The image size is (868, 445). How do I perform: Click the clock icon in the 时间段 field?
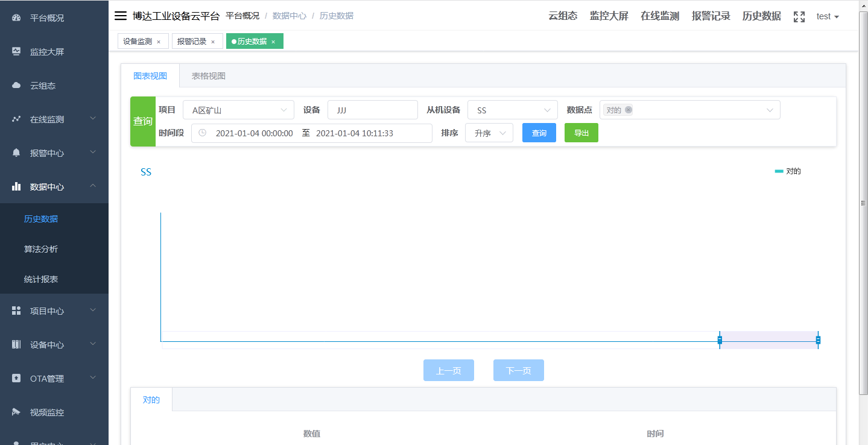click(x=201, y=133)
